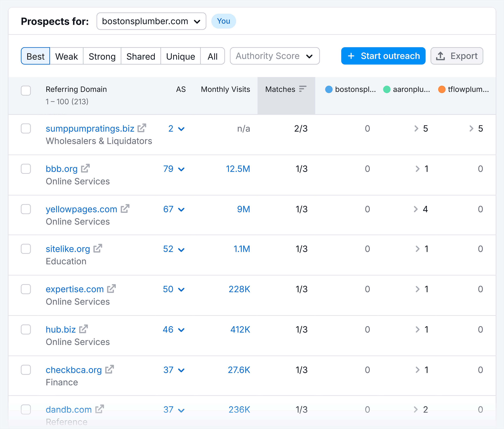Click the orange tflowplum... legend dot

442,89
